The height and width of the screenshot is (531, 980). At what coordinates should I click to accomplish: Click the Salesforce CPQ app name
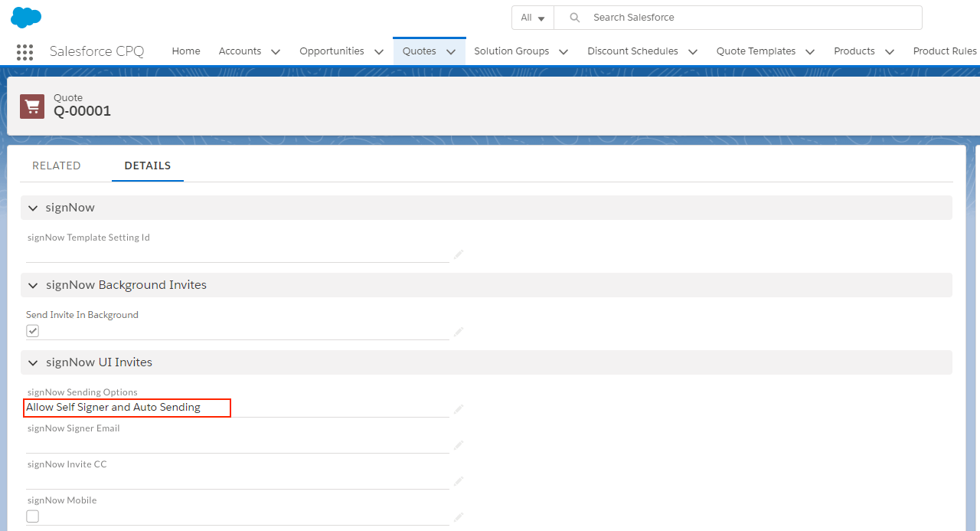[x=96, y=51]
